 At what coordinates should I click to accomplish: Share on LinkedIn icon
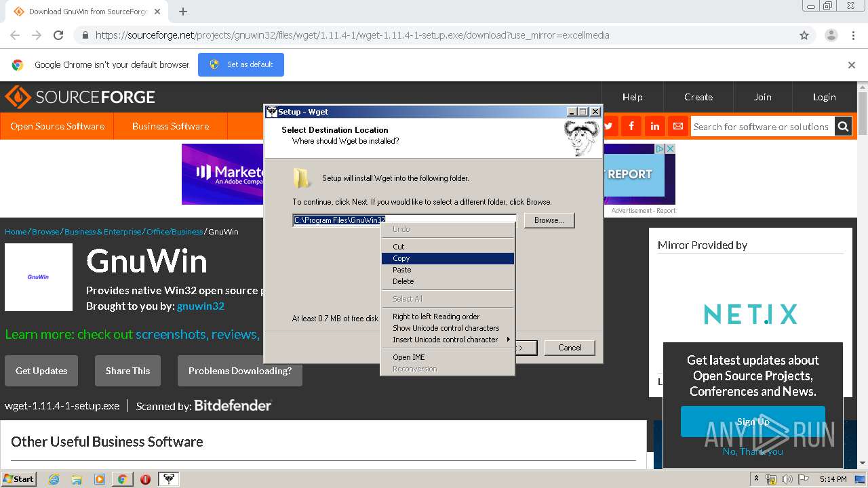click(654, 126)
